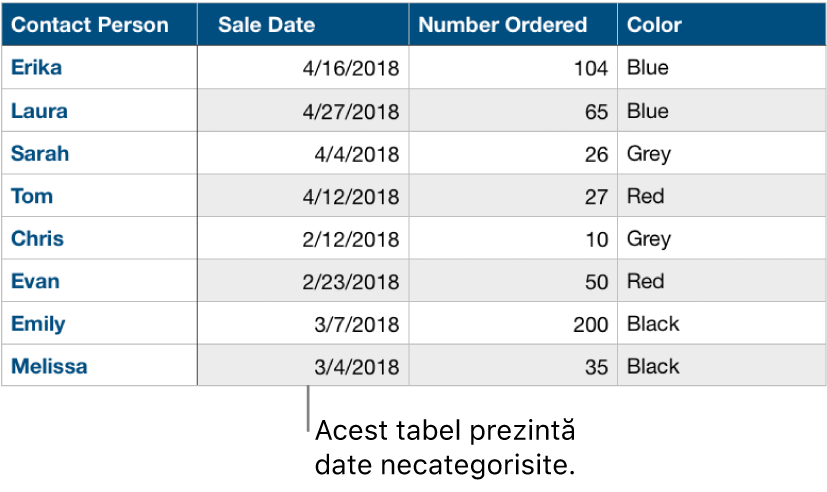Select the Sale Date column header
The image size is (827, 492).
[x=266, y=25]
